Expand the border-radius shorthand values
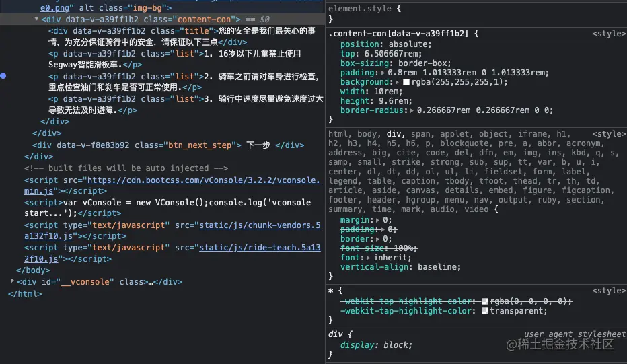The height and width of the screenshot is (364, 627). coord(412,111)
